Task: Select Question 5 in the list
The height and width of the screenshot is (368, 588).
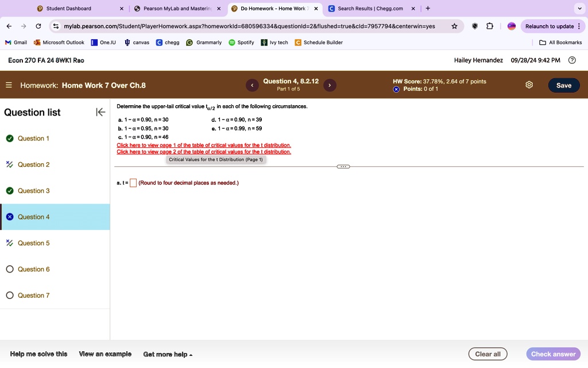Action: pos(55,243)
